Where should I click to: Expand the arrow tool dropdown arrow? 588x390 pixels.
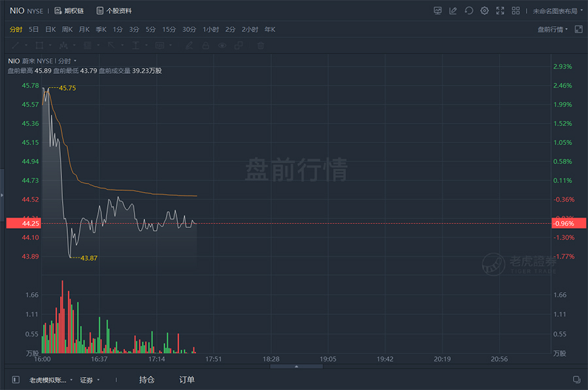(x=122, y=45)
